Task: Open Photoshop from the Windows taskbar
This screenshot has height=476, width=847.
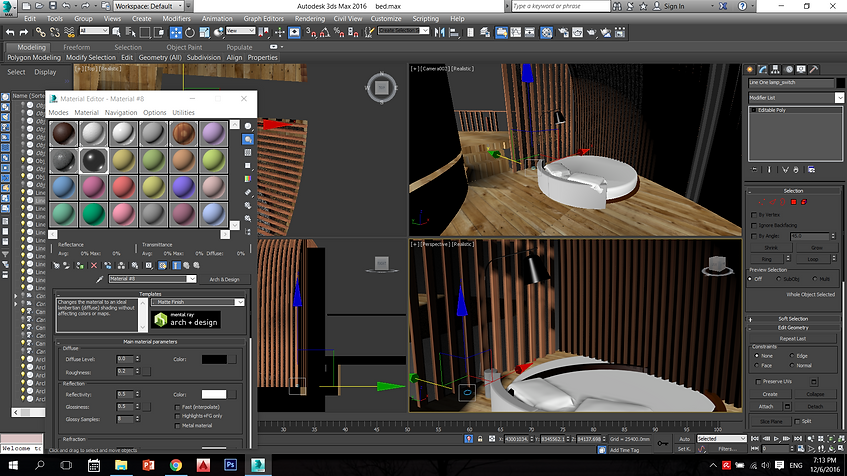Action: tap(231, 465)
